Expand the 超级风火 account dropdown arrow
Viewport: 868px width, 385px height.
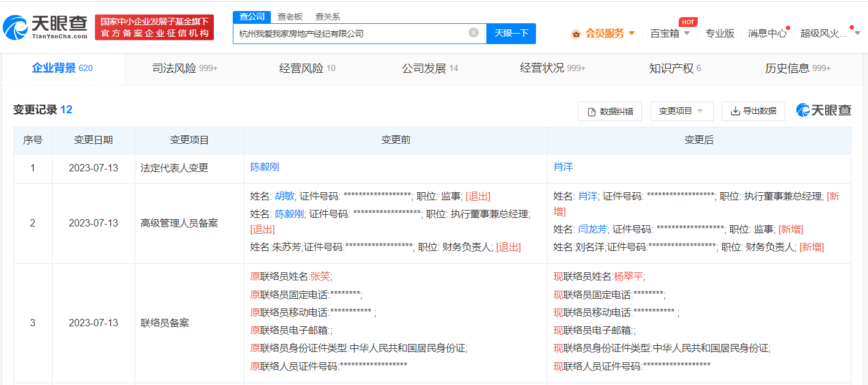(857, 33)
